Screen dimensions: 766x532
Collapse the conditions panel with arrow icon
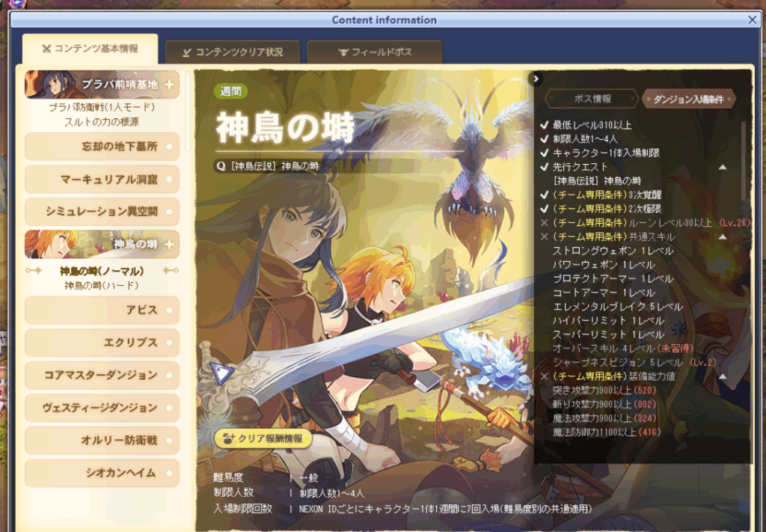click(536, 78)
